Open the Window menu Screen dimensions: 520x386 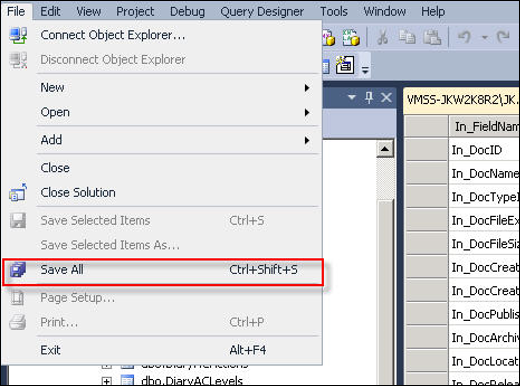point(384,12)
